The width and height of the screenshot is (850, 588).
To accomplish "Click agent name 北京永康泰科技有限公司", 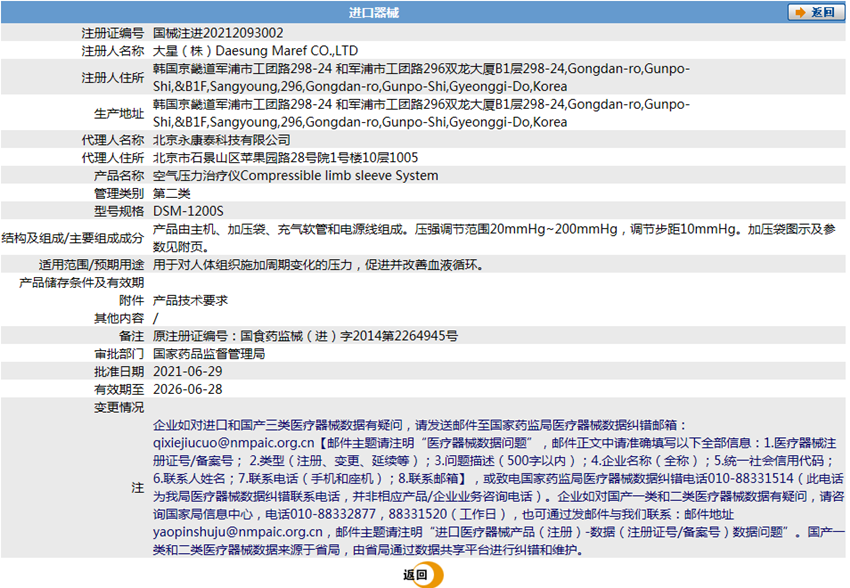I will pos(221,140).
